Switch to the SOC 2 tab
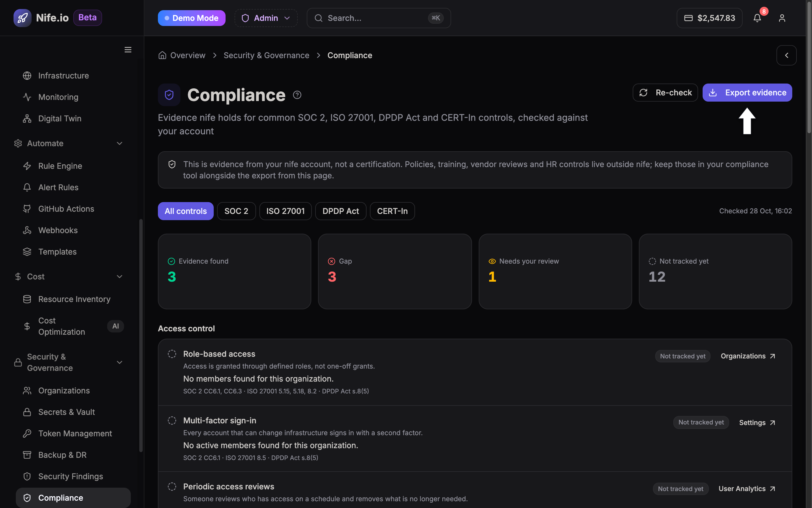This screenshot has width=812, height=508. pyautogui.click(x=236, y=211)
